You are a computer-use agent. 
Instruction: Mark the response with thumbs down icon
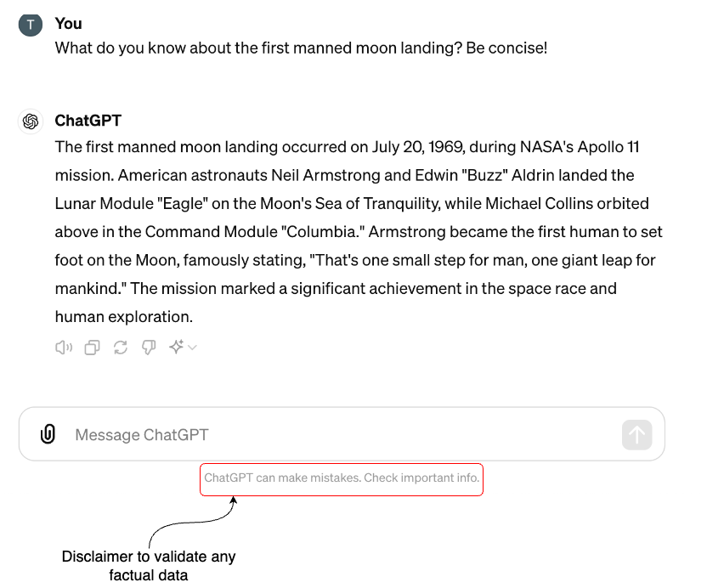point(149,347)
